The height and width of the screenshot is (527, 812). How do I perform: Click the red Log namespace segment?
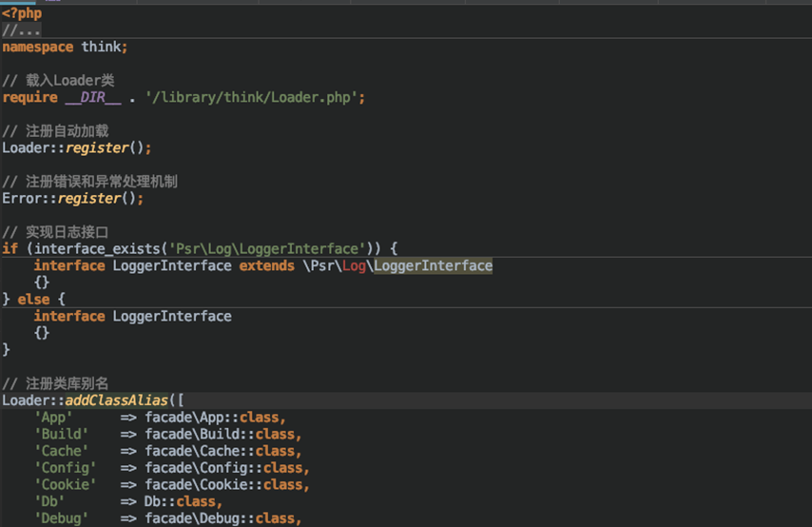click(x=354, y=265)
